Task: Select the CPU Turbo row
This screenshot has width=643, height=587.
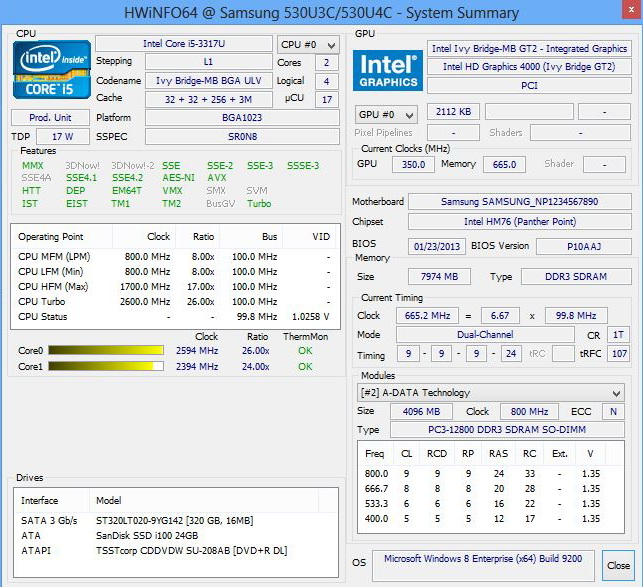Action: tap(175, 301)
